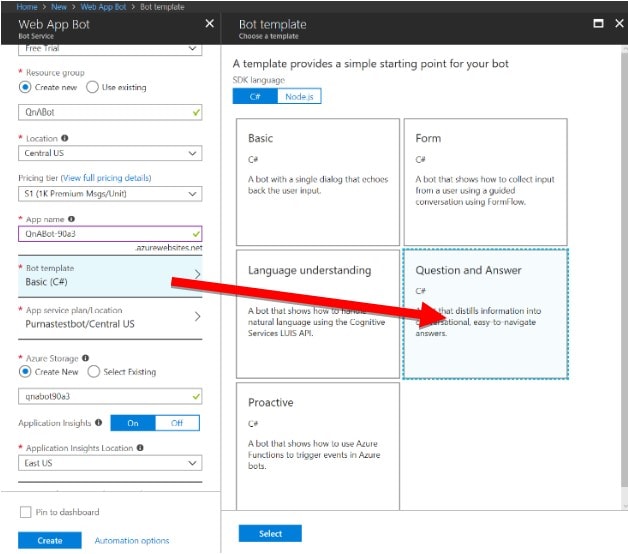The width and height of the screenshot is (628, 554).
Task: Click the Location info icon
Action: [65, 139]
